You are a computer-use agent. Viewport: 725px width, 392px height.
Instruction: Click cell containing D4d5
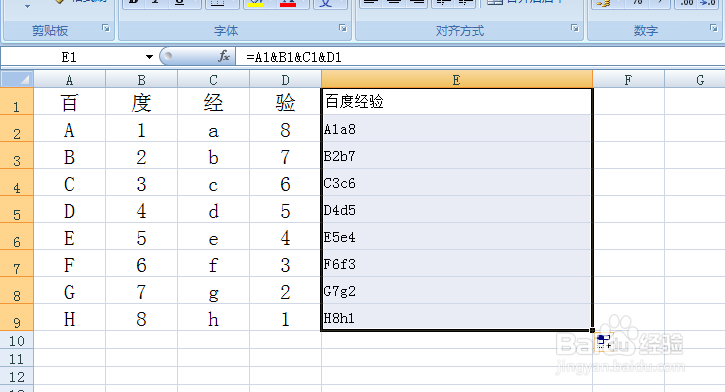[x=457, y=209]
